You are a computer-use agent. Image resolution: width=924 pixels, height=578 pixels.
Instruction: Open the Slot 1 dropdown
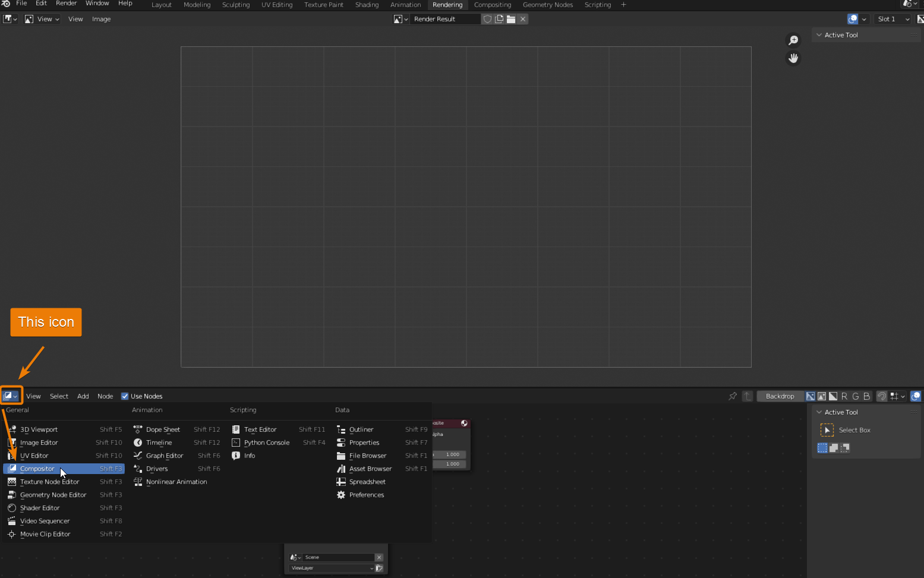tap(893, 18)
